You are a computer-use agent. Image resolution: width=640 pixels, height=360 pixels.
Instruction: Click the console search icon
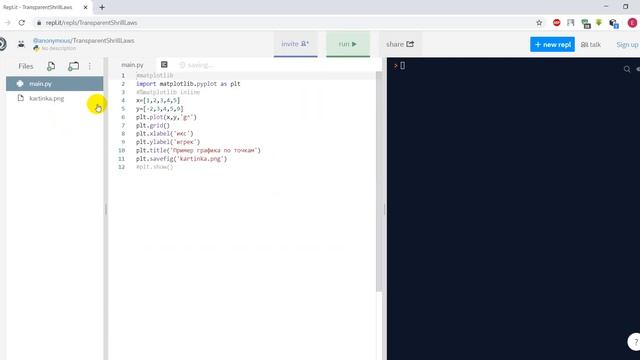(627, 69)
